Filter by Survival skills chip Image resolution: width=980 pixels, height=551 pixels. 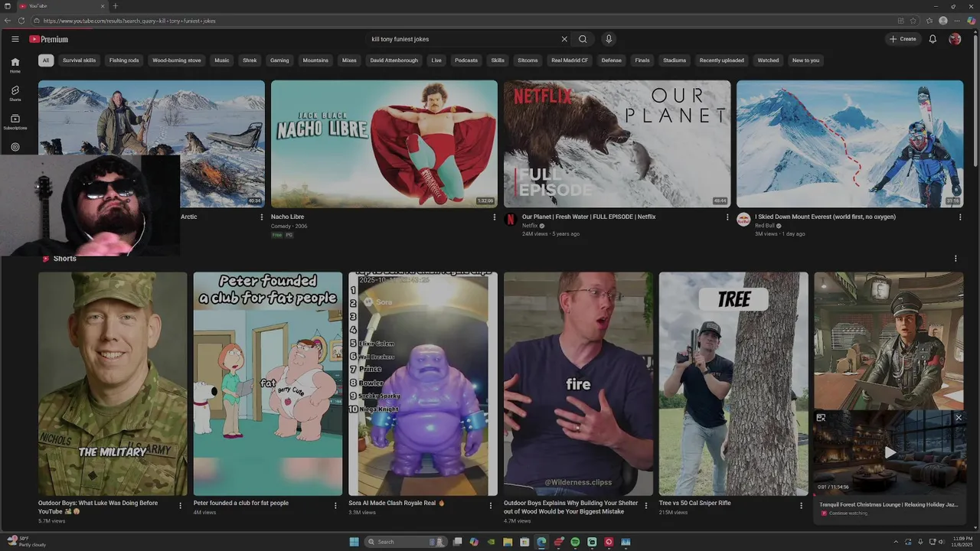tap(80, 60)
